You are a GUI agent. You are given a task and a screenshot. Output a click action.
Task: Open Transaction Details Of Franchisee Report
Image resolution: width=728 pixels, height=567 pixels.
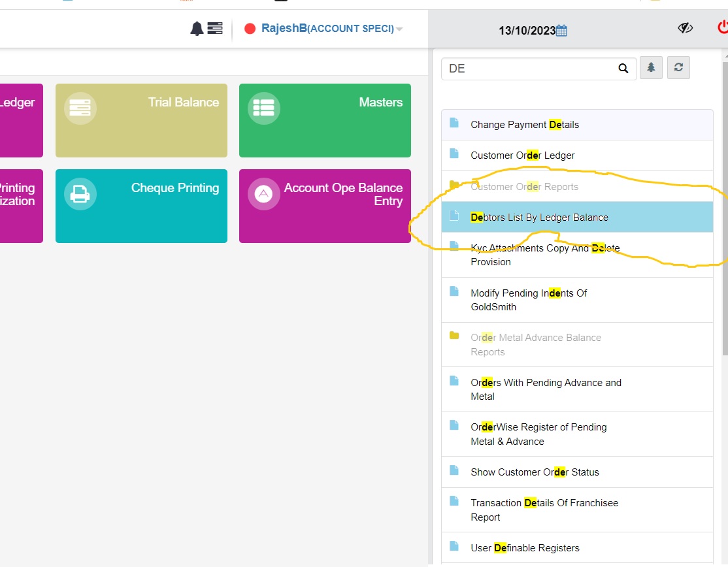[577, 510]
